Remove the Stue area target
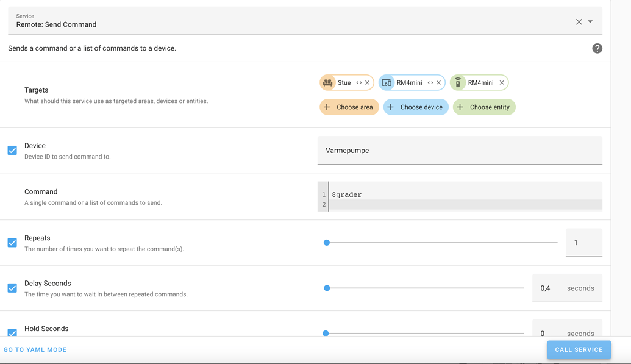 click(x=368, y=82)
